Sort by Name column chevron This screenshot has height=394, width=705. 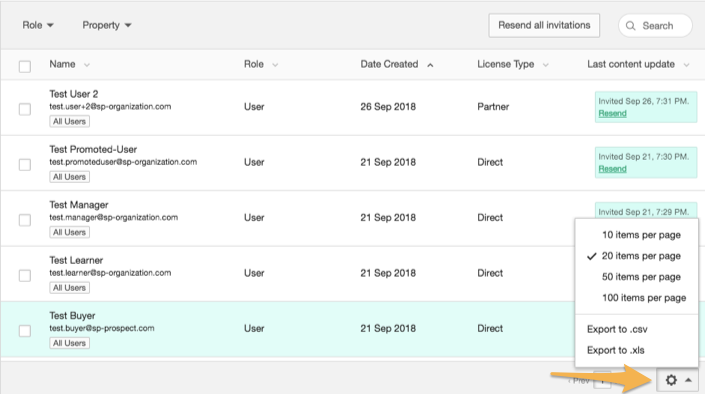pos(87,65)
